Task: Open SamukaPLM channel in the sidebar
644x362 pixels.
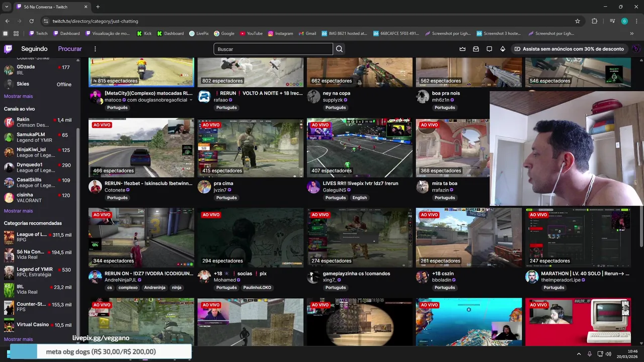Action: coord(38,137)
